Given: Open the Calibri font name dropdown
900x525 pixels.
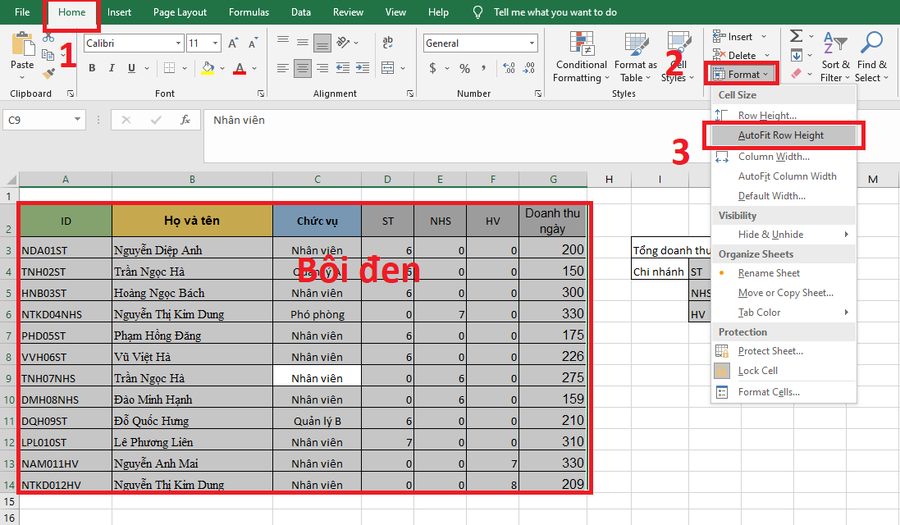Looking at the screenshot, I should click(x=178, y=43).
